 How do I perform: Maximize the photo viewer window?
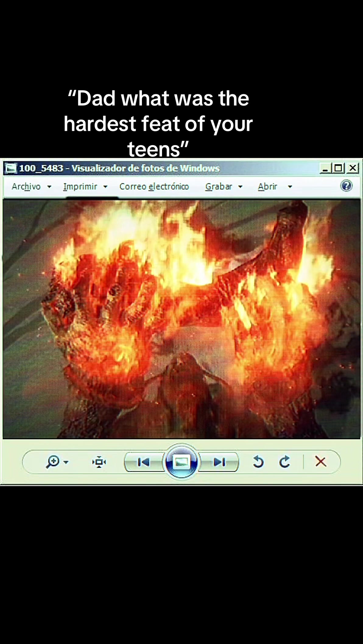pos(338,168)
